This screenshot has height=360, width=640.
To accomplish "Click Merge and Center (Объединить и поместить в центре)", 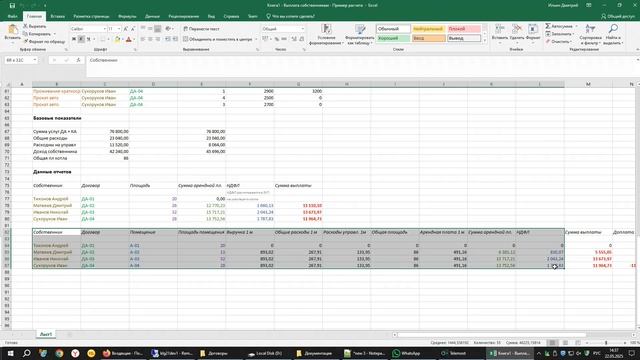I will [218, 39].
